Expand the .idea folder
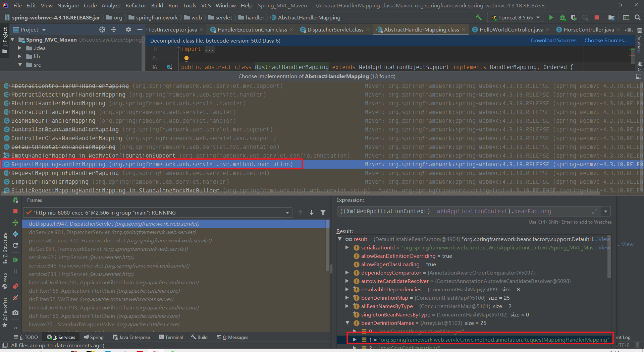 pos(20,48)
